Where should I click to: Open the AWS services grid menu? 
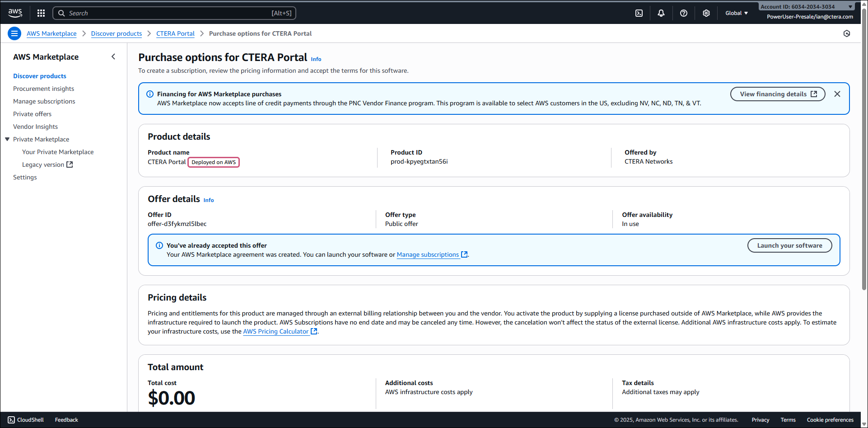pos(41,13)
